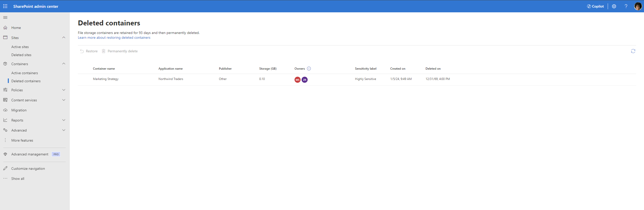
Task: Sort by Application name column header
Action: coord(171,68)
